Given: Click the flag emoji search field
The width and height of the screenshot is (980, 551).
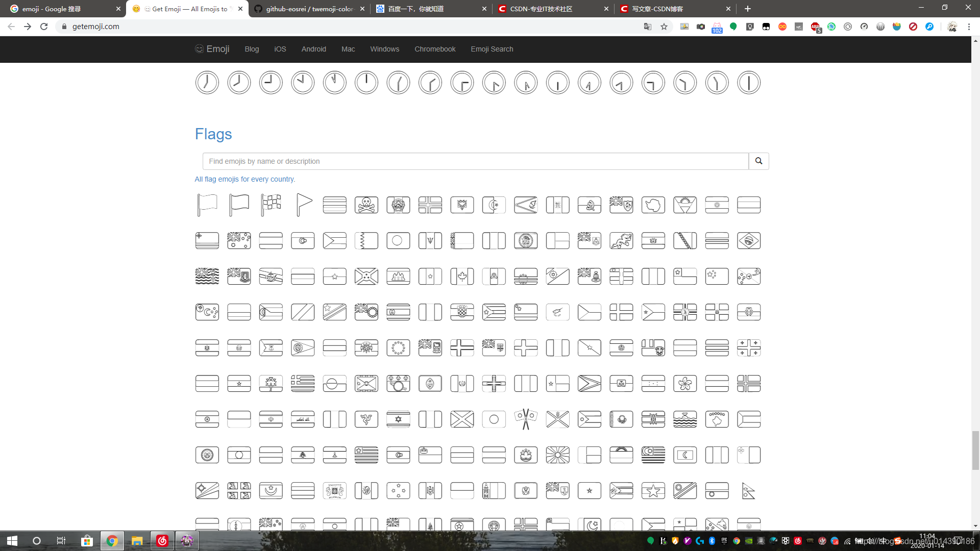Looking at the screenshot, I should tap(475, 161).
